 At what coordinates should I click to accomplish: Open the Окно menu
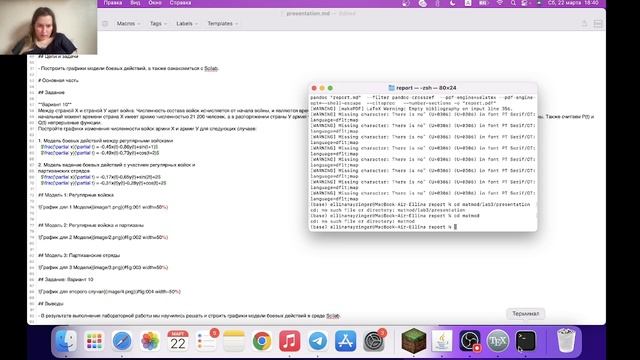(x=155, y=3)
